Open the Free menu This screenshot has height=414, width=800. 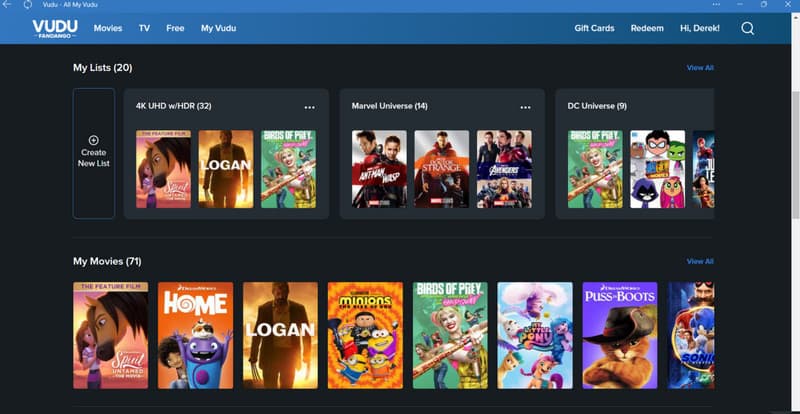(x=175, y=28)
